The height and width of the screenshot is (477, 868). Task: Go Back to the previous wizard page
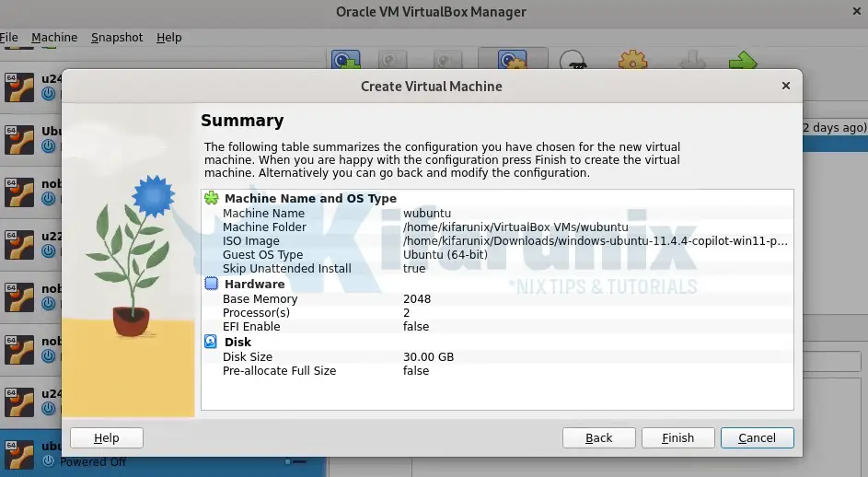pyautogui.click(x=599, y=437)
